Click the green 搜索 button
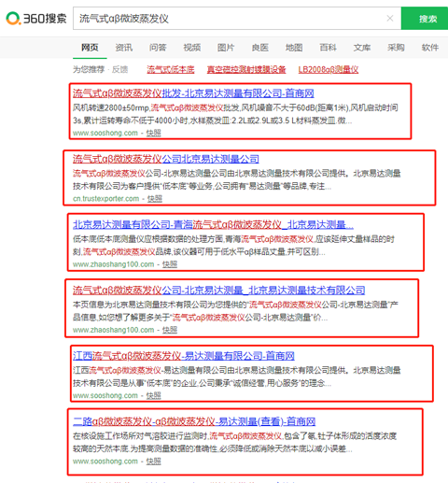Screen dimensions: 448x483 point(425,19)
